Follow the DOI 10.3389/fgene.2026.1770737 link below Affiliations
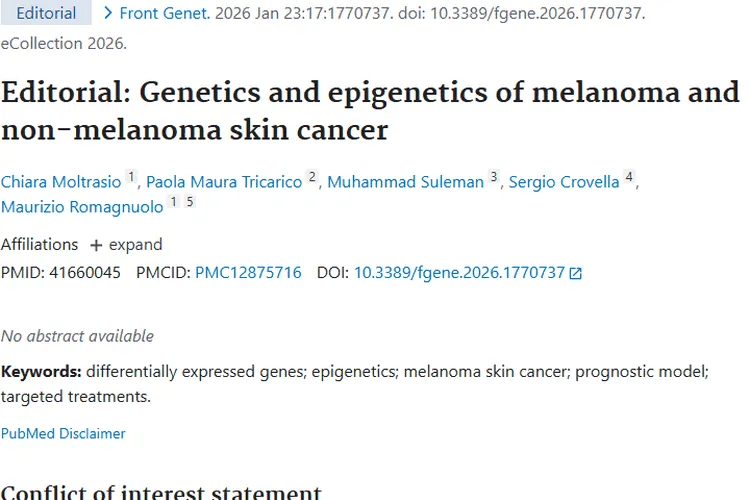The image size is (750, 500). pyautogui.click(x=459, y=272)
